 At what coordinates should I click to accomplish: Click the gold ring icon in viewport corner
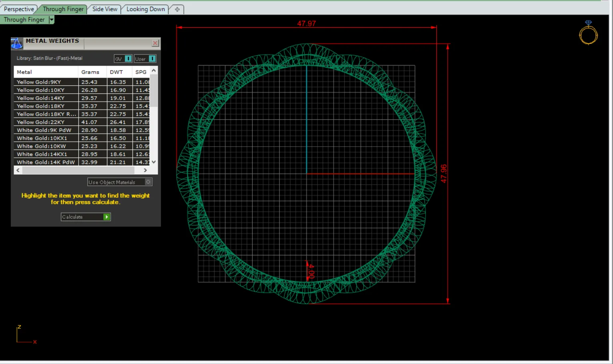click(588, 32)
